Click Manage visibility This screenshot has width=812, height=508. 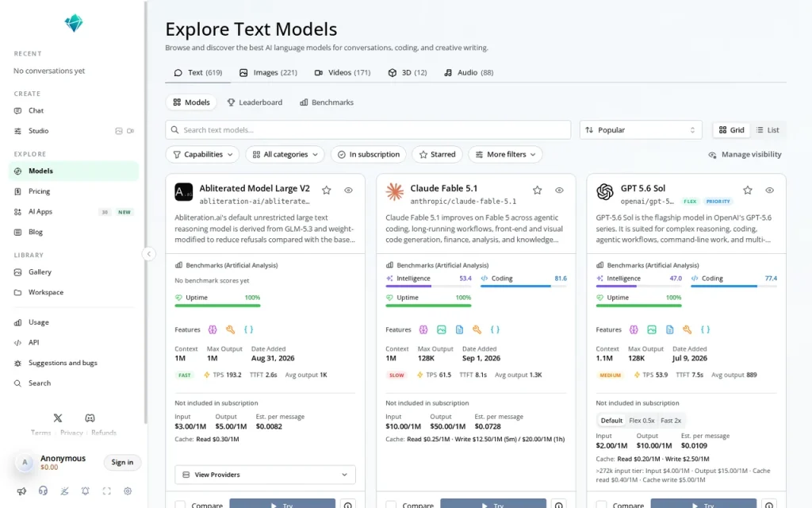(x=745, y=155)
